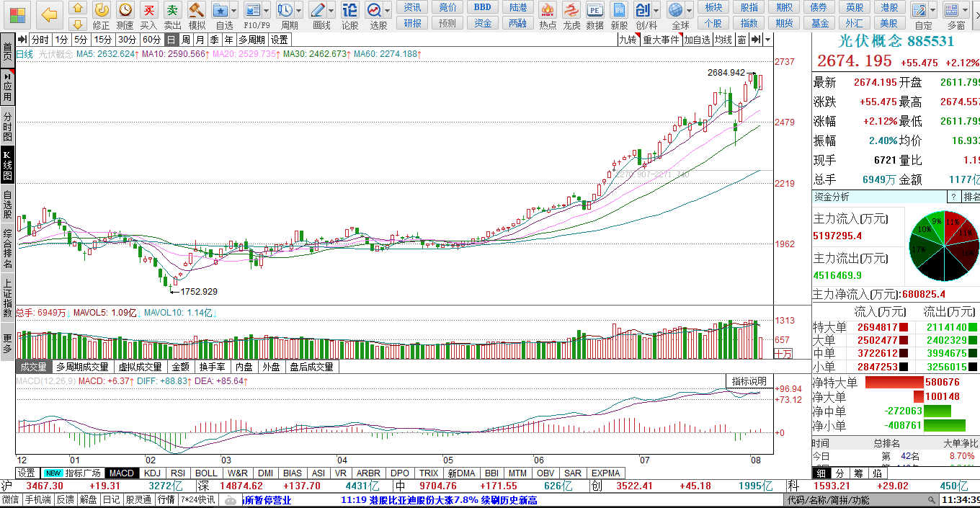Click the 港股 Hong Kong stocks button
This screenshot has height=508, width=980.
pyautogui.click(x=890, y=7)
